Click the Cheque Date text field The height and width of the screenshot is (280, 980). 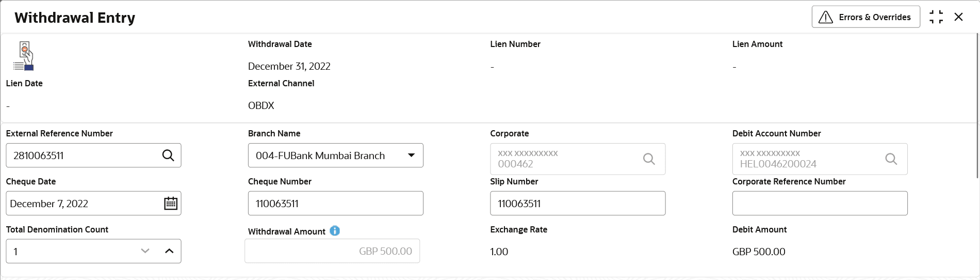point(83,204)
